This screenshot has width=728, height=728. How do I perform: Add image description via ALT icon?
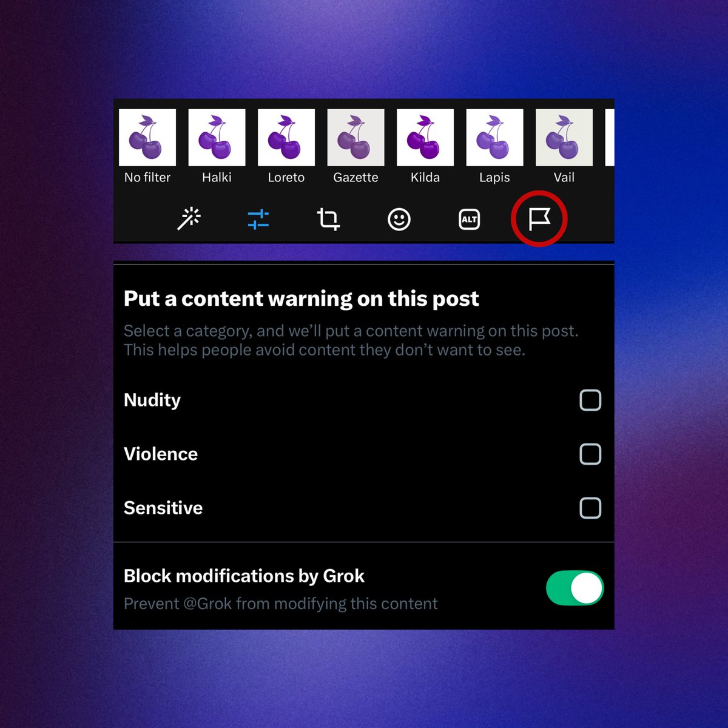tap(470, 219)
